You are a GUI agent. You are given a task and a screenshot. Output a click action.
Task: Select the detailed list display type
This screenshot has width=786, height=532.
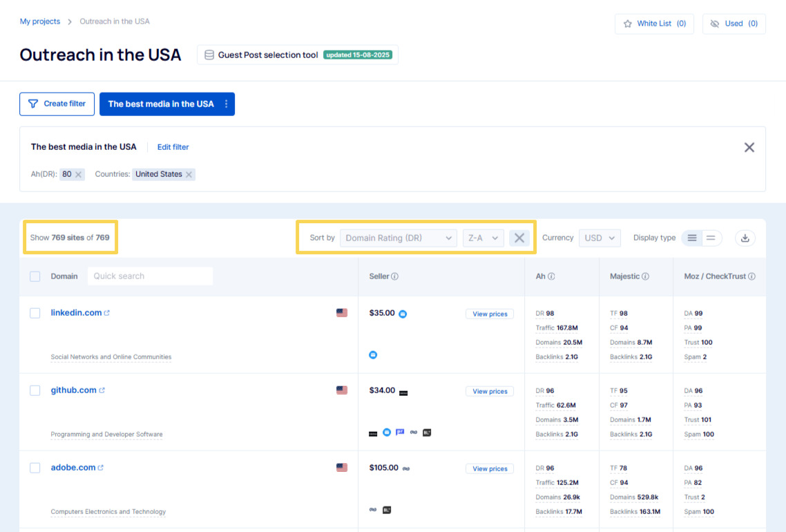[692, 238]
